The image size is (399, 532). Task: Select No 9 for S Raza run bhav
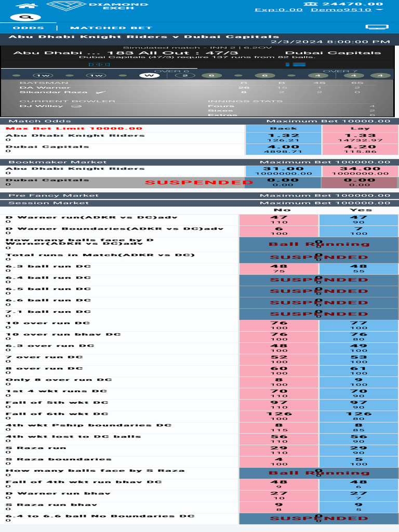[279, 507]
